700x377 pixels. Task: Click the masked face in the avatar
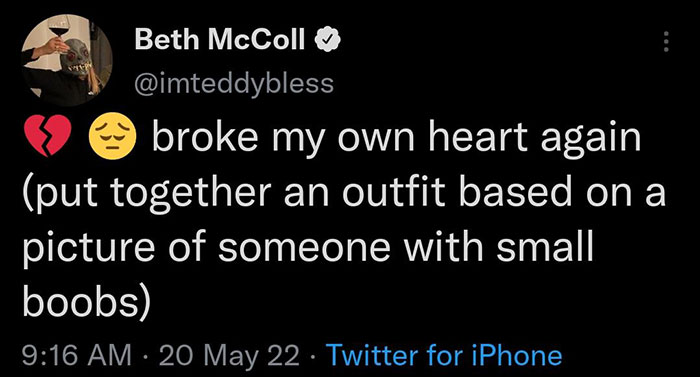pyautogui.click(x=75, y=56)
